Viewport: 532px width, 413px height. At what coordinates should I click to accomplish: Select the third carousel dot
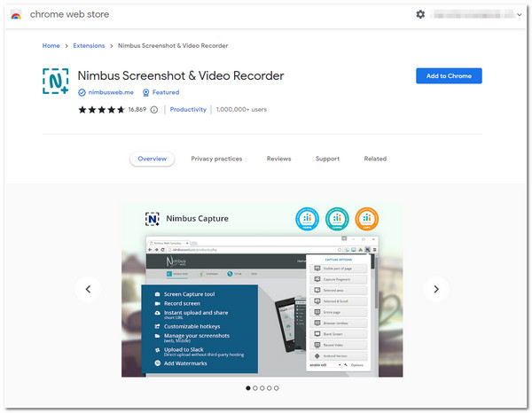coord(262,388)
